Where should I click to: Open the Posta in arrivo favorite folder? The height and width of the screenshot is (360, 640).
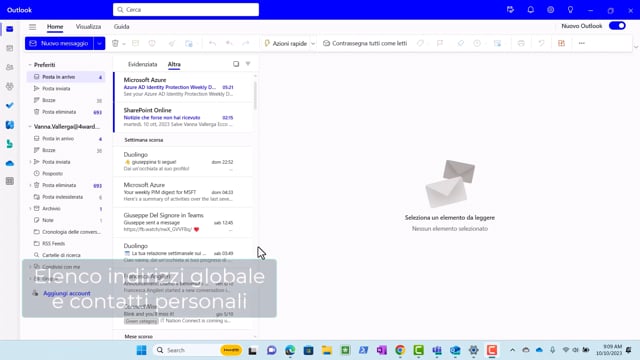point(66,77)
